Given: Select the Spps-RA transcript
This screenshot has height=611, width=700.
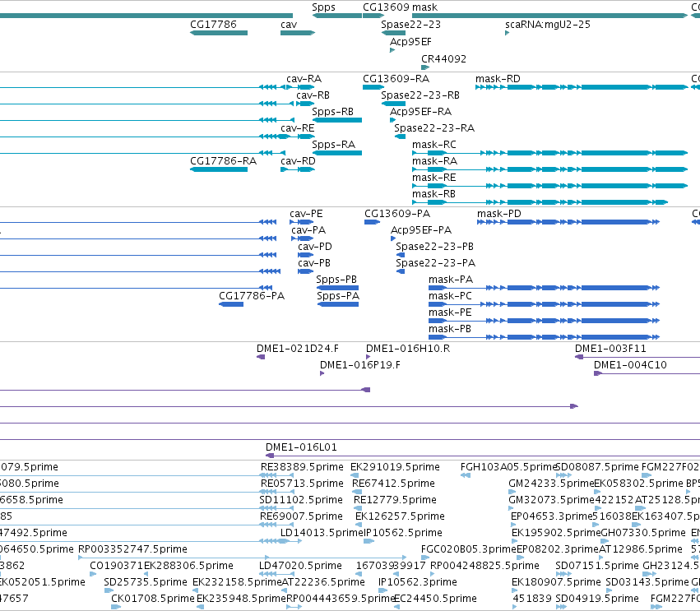Looking at the screenshot, I should coord(337,153).
